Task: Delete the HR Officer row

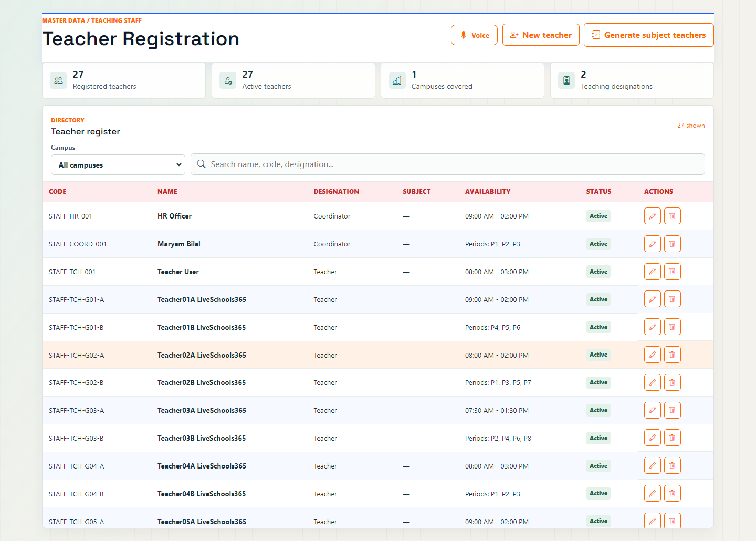Action: [x=672, y=216]
